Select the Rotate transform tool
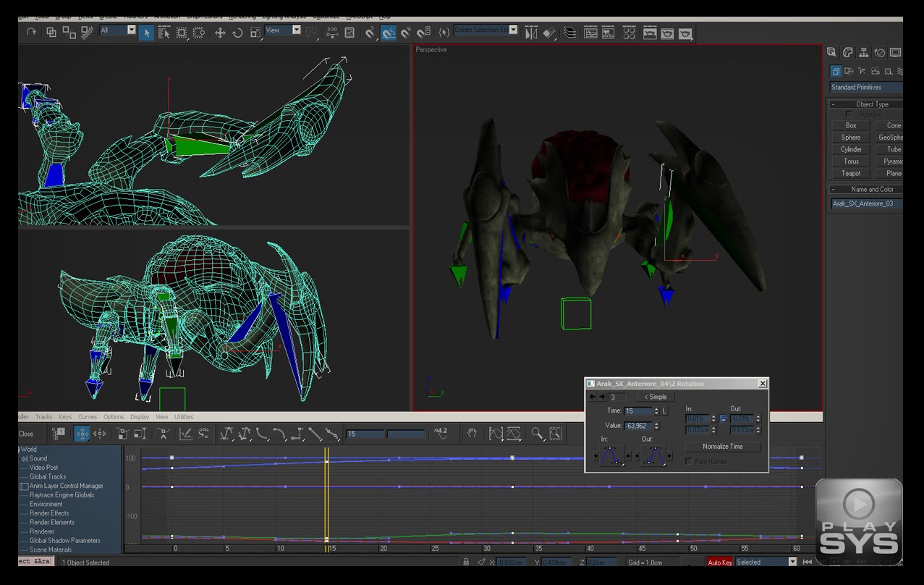 [x=237, y=33]
